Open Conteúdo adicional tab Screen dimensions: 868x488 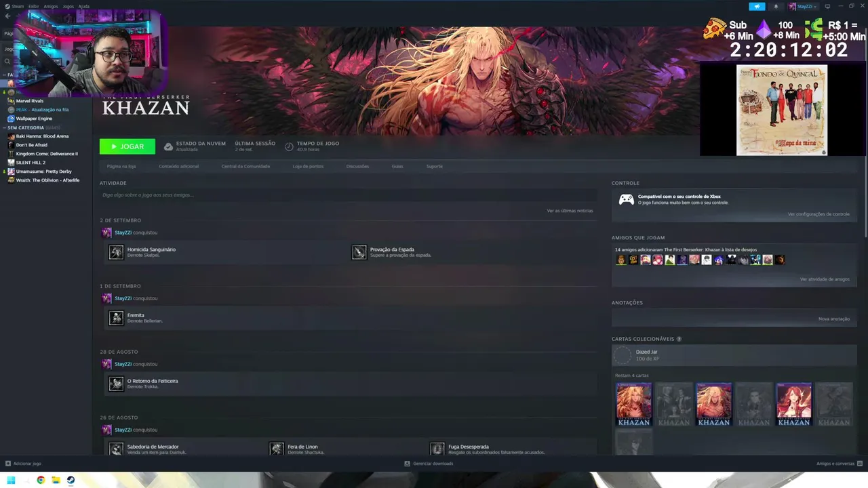pyautogui.click(x=179, y=166)
